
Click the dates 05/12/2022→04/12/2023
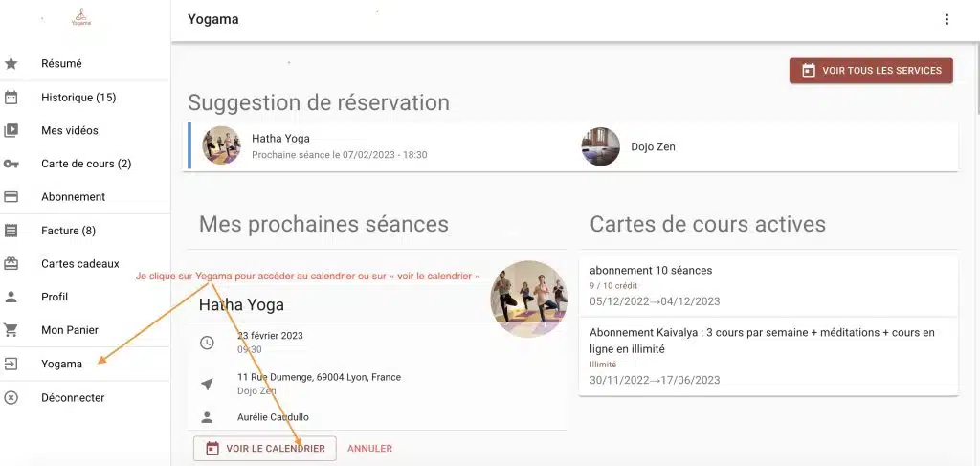coord(655,301)
